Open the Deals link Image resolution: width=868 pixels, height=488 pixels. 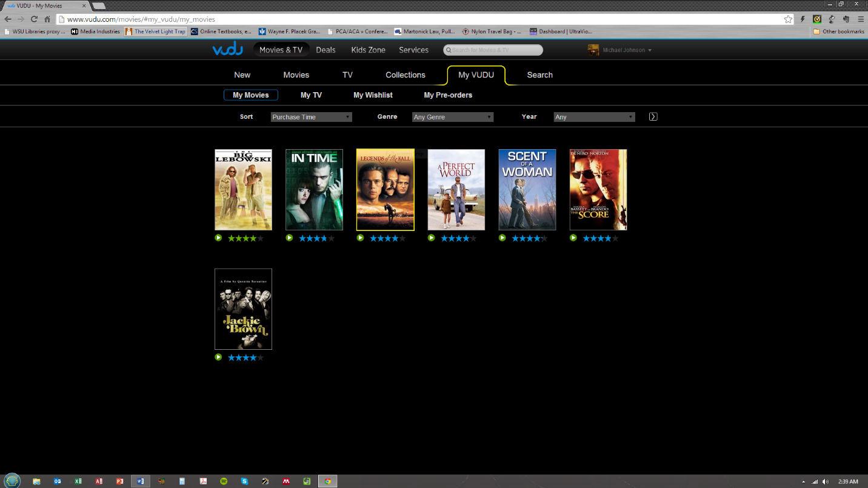[326, 50]
